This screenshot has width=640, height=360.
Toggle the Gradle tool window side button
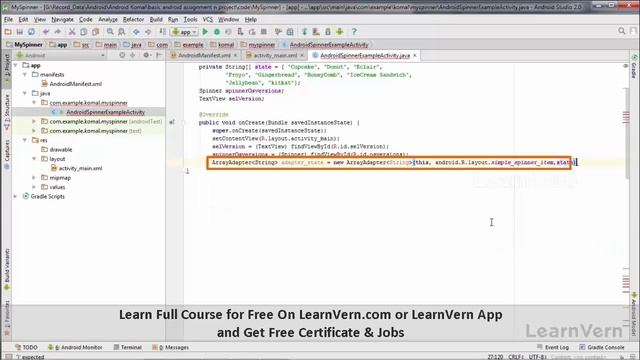[634, 66]
